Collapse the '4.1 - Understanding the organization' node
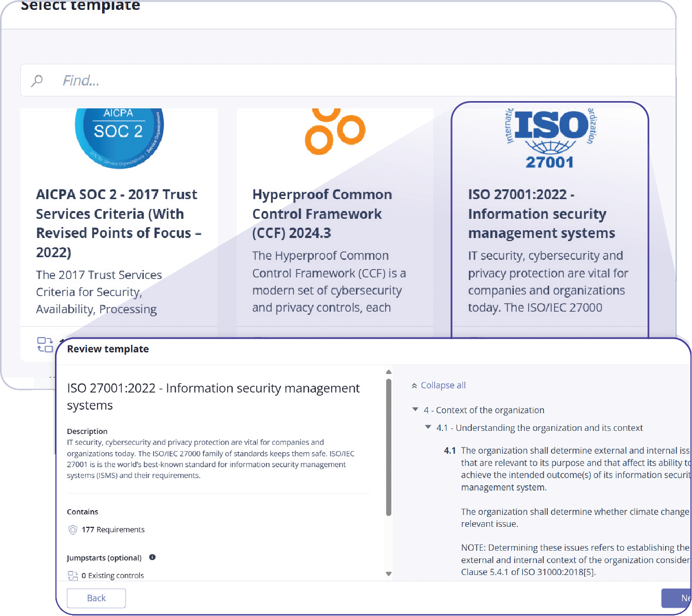This screenshot has width=692, height=616. pos(428,427)
